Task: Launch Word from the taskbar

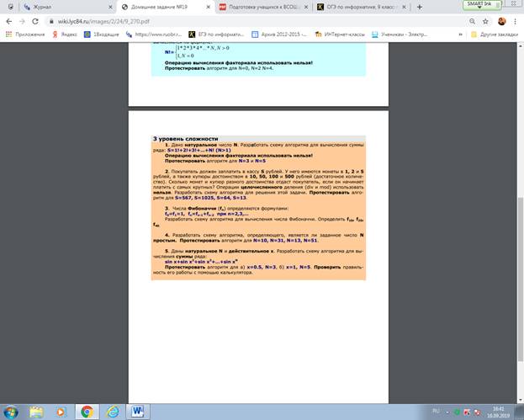Action: point(138,411)
